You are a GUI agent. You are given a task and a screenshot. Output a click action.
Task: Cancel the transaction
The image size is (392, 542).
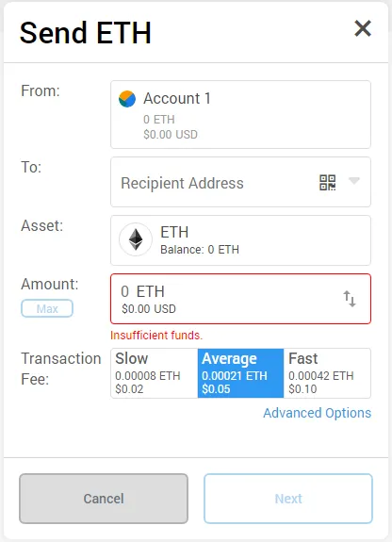click(104, 499)
